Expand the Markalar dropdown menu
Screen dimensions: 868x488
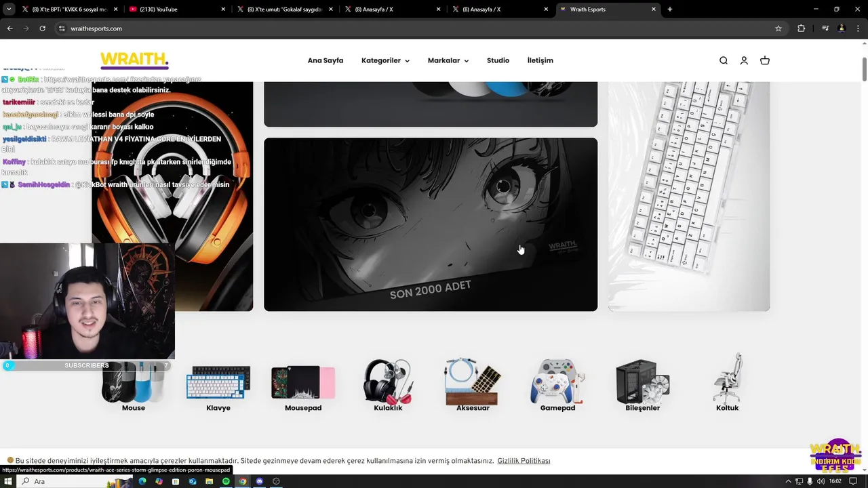pos(448,60)
